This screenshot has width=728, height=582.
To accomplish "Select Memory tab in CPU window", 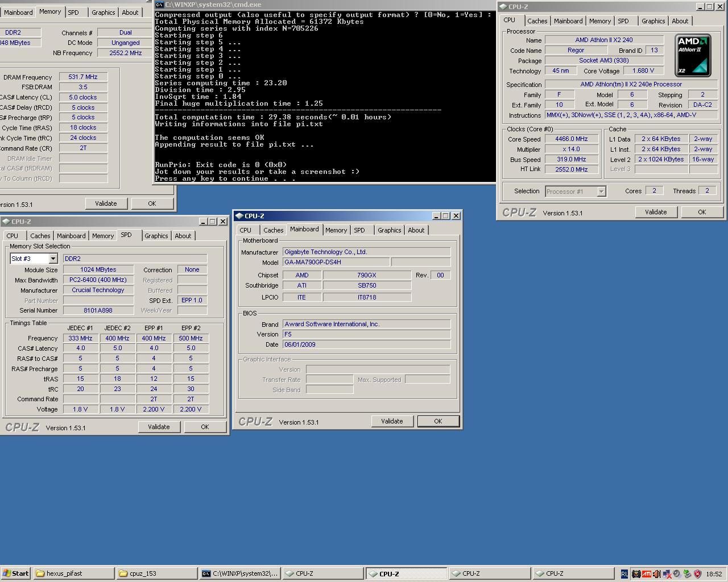I will coord(600,21).
